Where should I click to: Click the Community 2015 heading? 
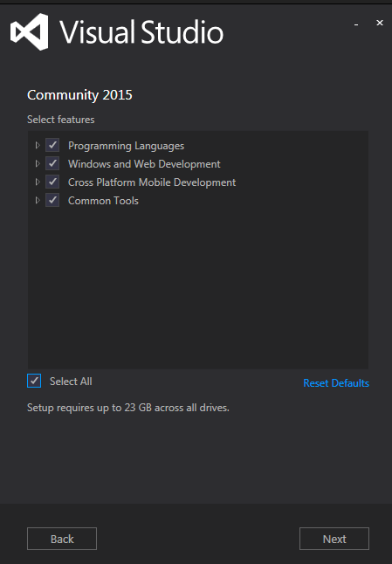click(x=79, y=95)
